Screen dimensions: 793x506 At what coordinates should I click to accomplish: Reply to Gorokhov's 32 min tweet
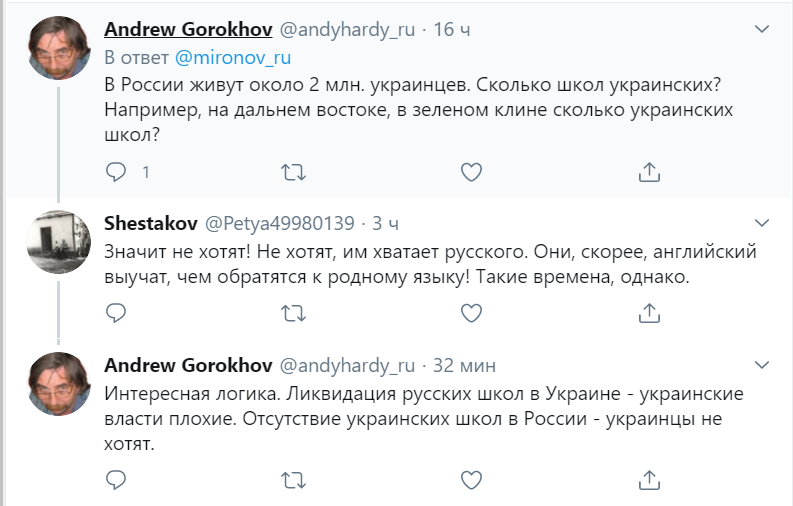(x=117, y=478)
